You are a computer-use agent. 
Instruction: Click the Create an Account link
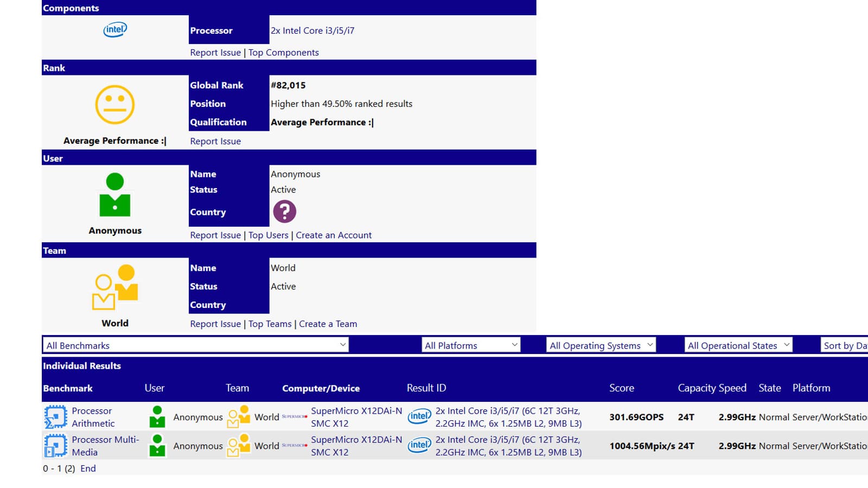334,235
